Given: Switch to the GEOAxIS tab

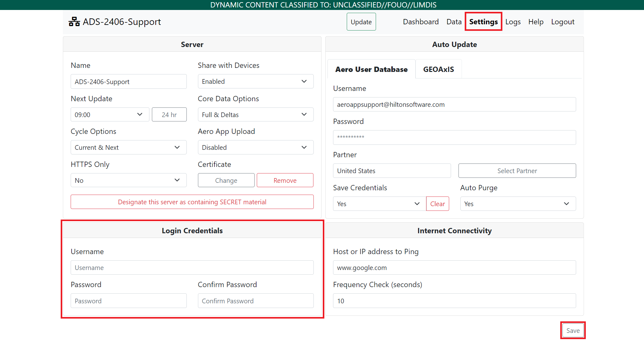Looking at the screenshot, I should [x=438, y=69].
